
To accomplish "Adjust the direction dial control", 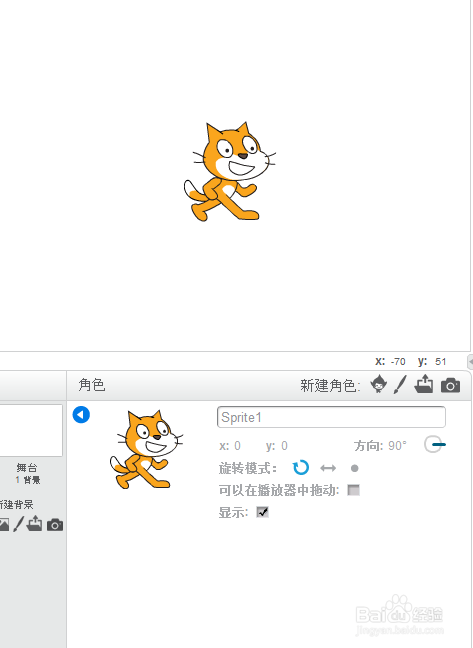I will coord(434,444).
